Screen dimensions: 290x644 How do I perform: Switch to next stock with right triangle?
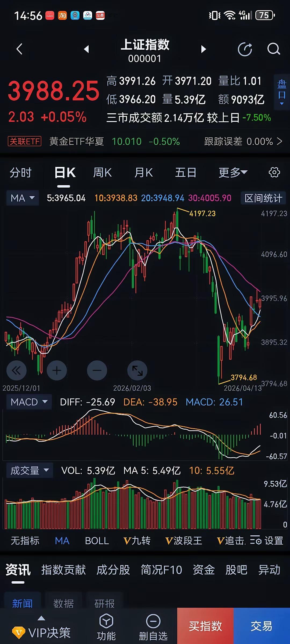(x=204, y=49)
